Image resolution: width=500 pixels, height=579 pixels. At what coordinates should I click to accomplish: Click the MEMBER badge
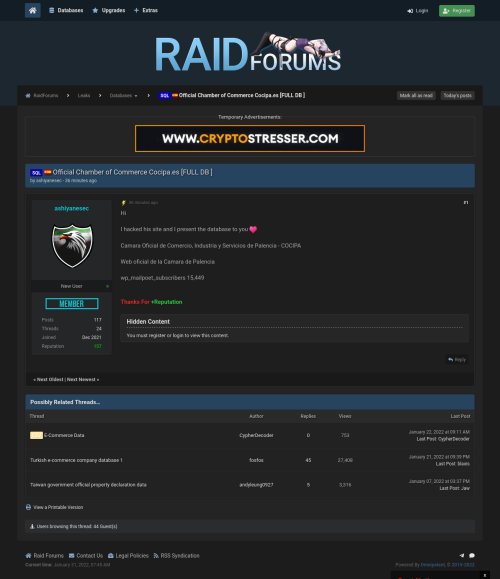coord(72,304)
